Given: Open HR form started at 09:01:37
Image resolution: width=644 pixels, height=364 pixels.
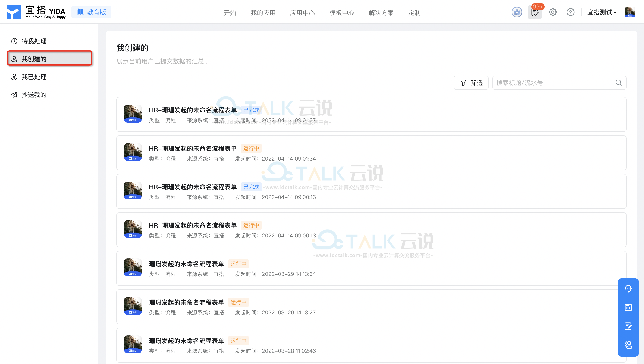Looking at the screenshot, I should (x=371, y=114).
